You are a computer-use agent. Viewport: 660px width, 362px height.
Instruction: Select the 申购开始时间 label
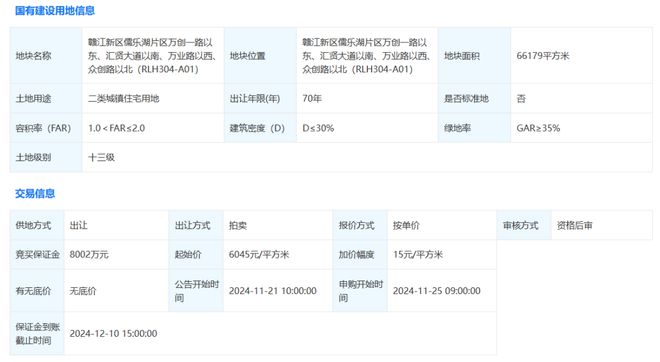[361, 291]
